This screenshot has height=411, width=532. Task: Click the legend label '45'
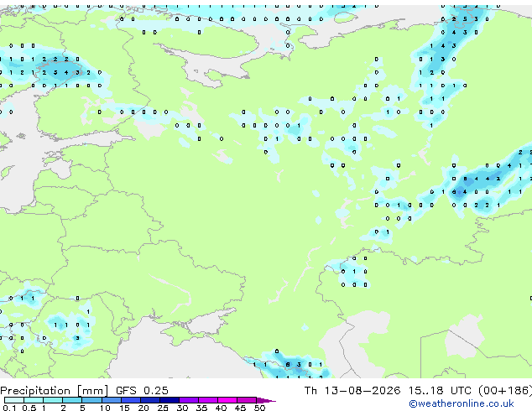tap(241, 408)
